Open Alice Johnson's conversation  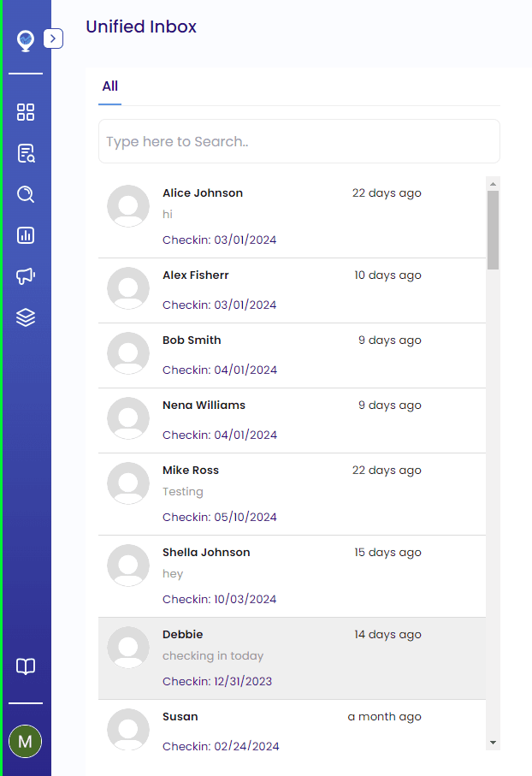tap(291, 216)
